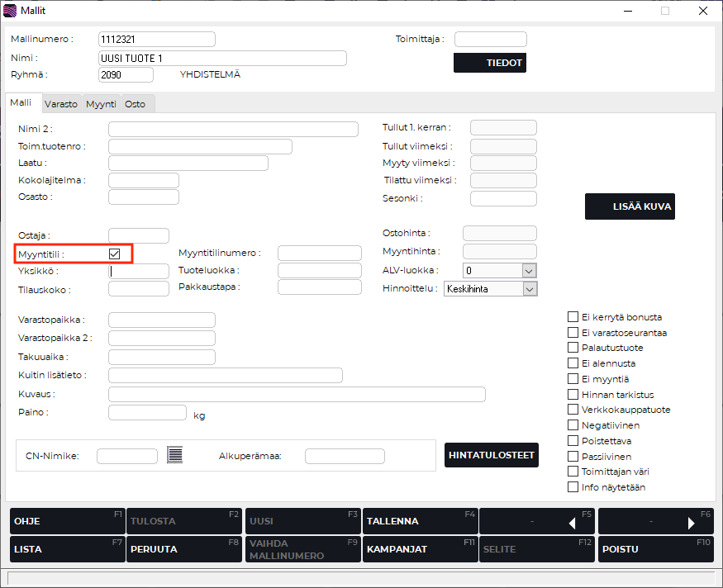Open the ALV-luokka dropdown
The height and width of the screenshot is (588, 723).
529,271
